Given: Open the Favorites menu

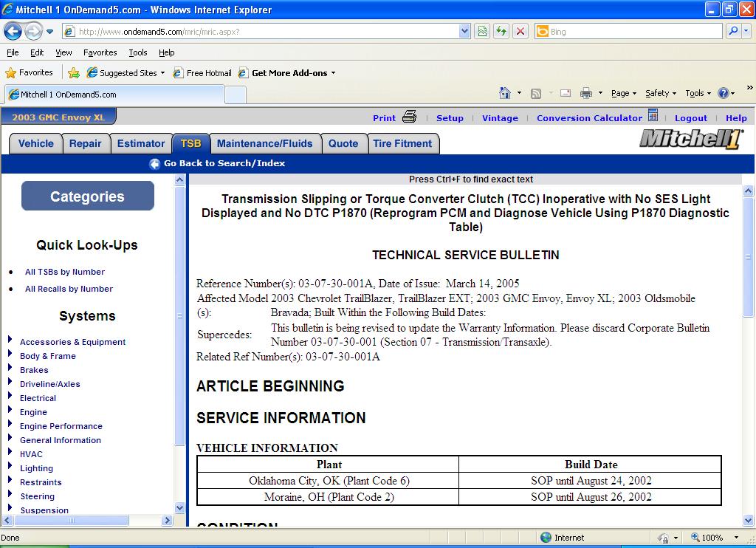Looking at the screenshot, I should tap(100, 52).
